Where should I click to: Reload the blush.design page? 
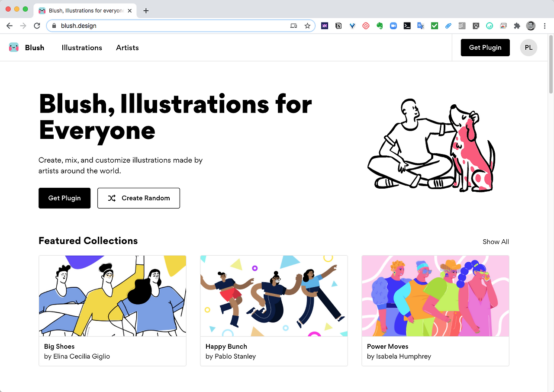click(37, 26)
